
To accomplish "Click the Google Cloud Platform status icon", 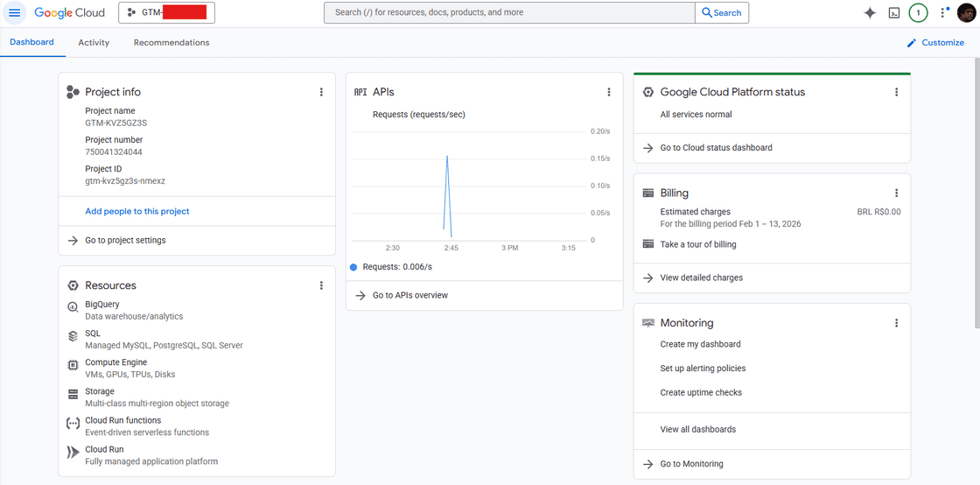I will [x=648, y=92].
